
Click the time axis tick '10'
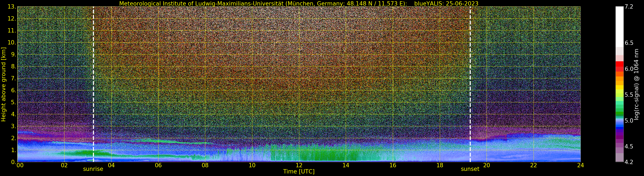[x=252, y=165]
